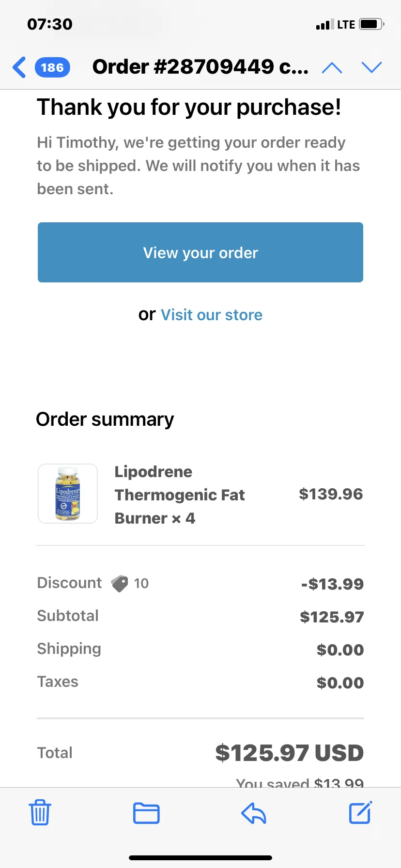The image size is (401, 868).
Task: Go to previous message with up arrow
Action: click(332, 68)
